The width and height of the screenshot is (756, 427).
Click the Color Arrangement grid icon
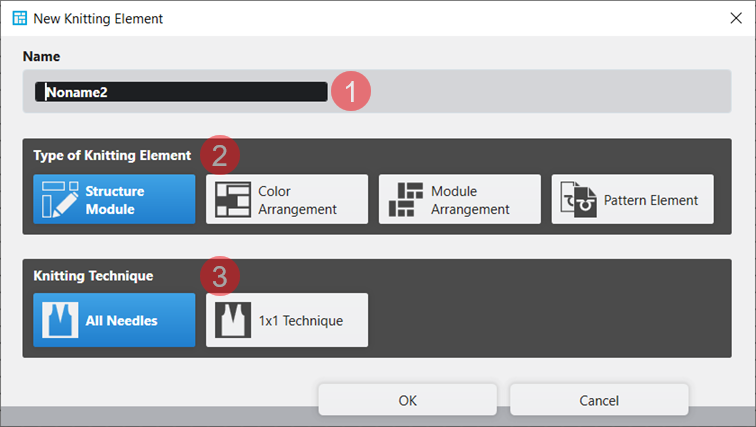pyautogui.click(x=233, y=200)
